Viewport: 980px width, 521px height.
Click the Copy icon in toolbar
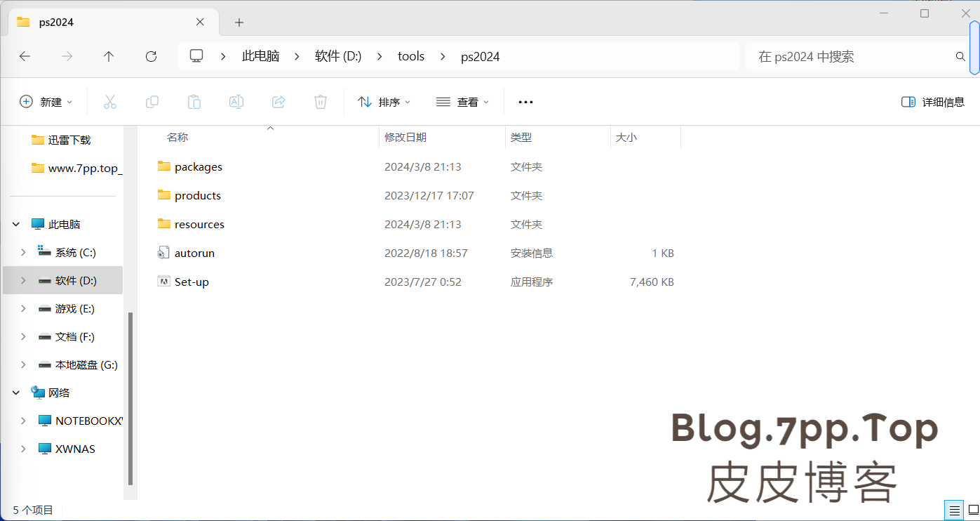pyautogui.click(x=152, y=102)
